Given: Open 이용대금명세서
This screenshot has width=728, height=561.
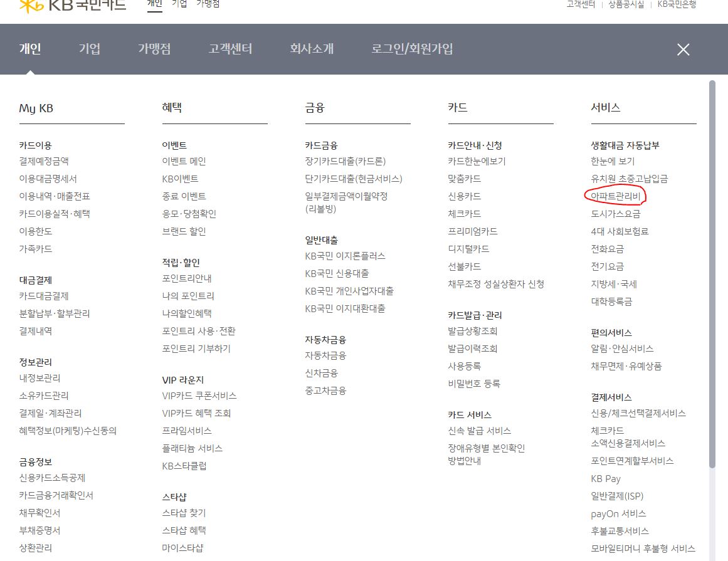Looking at the screenshot, I should tap(48, 179).
